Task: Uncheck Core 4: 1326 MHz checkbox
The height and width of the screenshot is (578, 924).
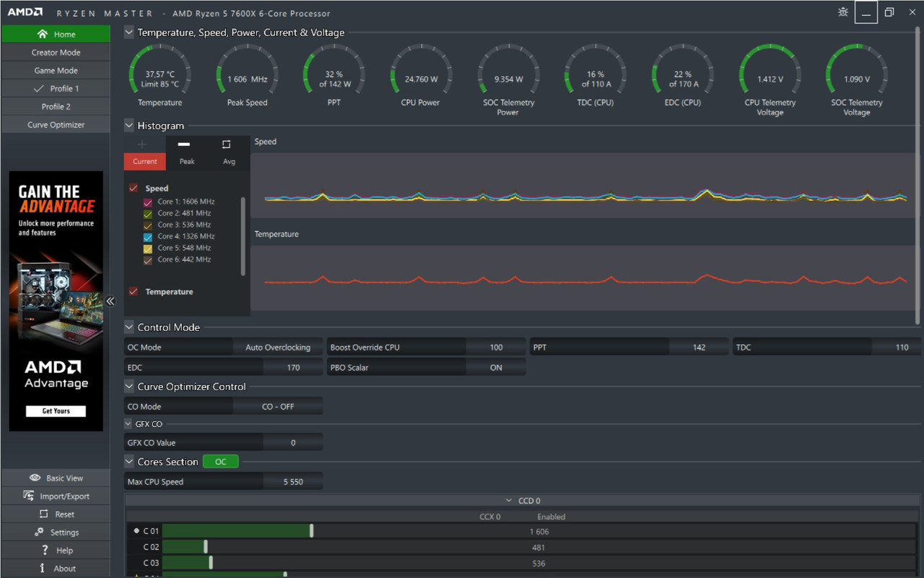Action: click(x=148, y=237)
